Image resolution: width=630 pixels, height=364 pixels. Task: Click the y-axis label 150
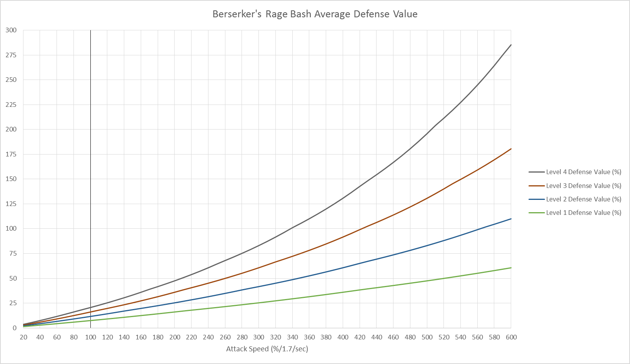coord(11,179)
